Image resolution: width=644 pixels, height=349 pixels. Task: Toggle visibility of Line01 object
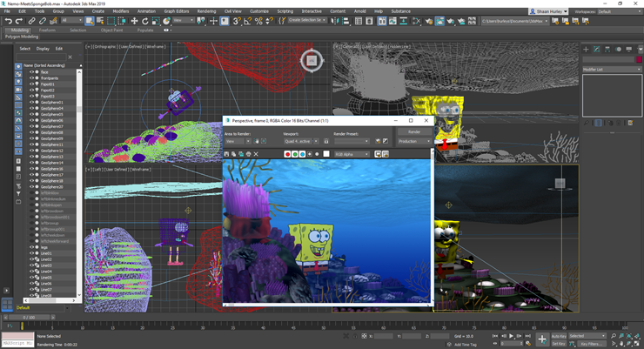click(31, 253)
